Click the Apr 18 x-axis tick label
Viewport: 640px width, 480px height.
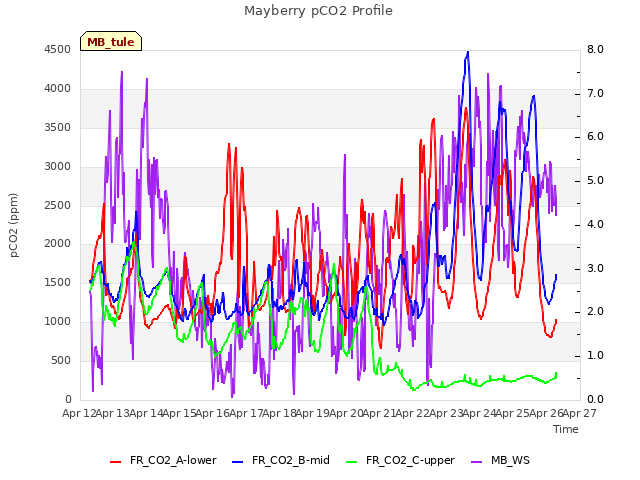point(280,413)
